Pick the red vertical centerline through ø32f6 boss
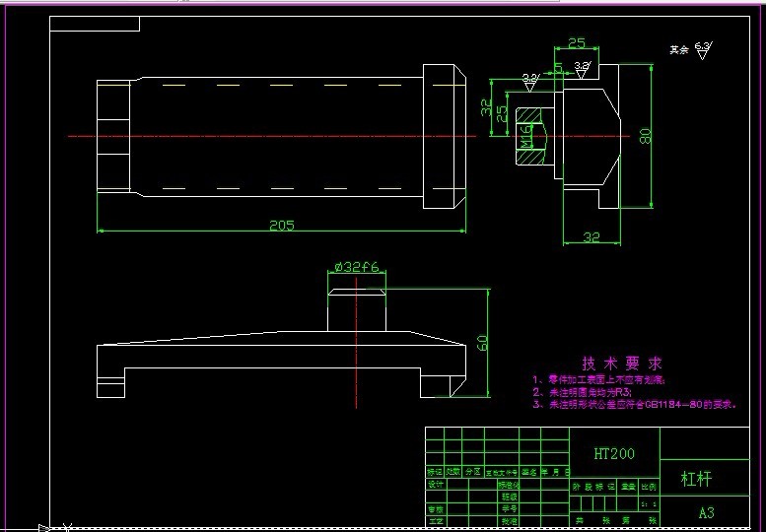This screenshot has width=766, height=532. [356, 343]
